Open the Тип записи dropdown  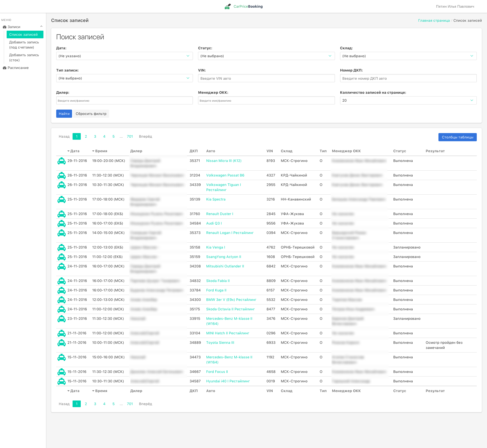tap(124, 78)
